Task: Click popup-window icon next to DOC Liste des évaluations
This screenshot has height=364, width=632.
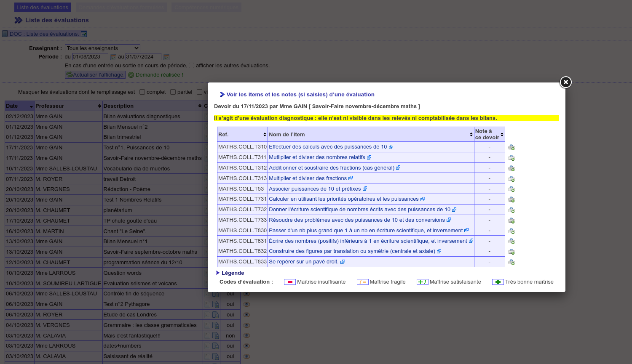Action: pos(84,34)
